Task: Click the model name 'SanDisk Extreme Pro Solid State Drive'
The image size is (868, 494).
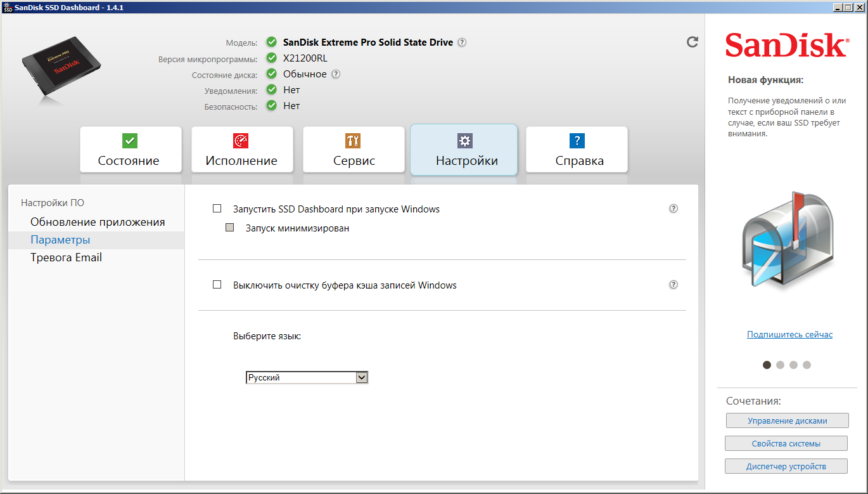Action: (x=368, y=42)
